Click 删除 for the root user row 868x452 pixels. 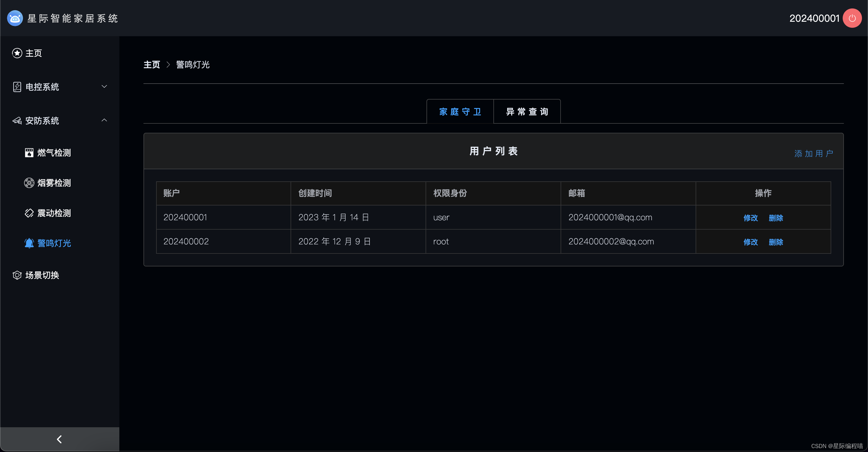[x=776, y=242]
